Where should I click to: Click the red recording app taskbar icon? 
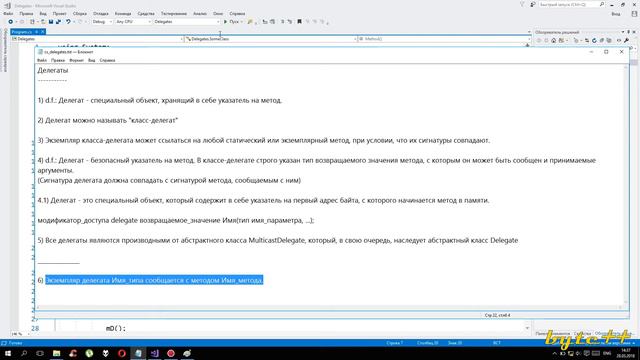(x=171, y=353)
